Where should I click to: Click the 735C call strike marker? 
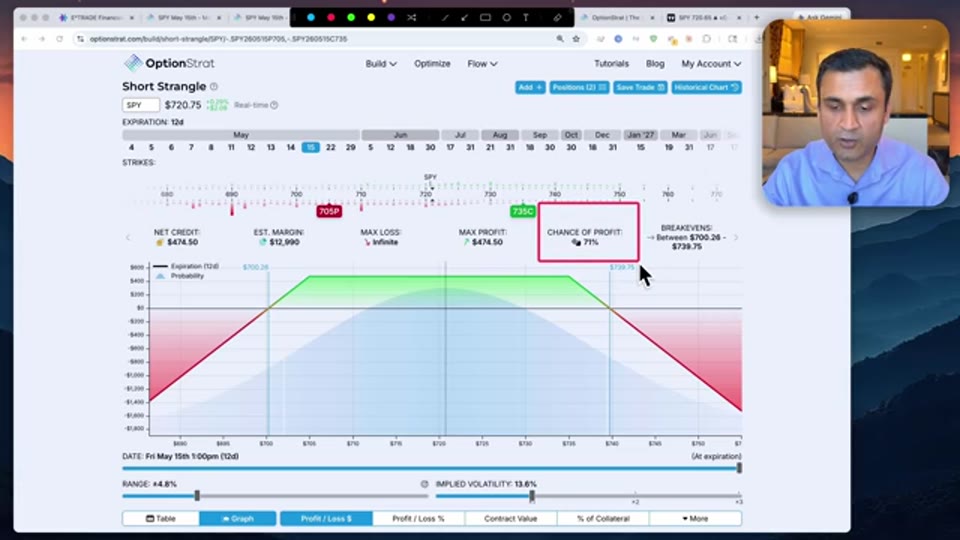(523, 211)
